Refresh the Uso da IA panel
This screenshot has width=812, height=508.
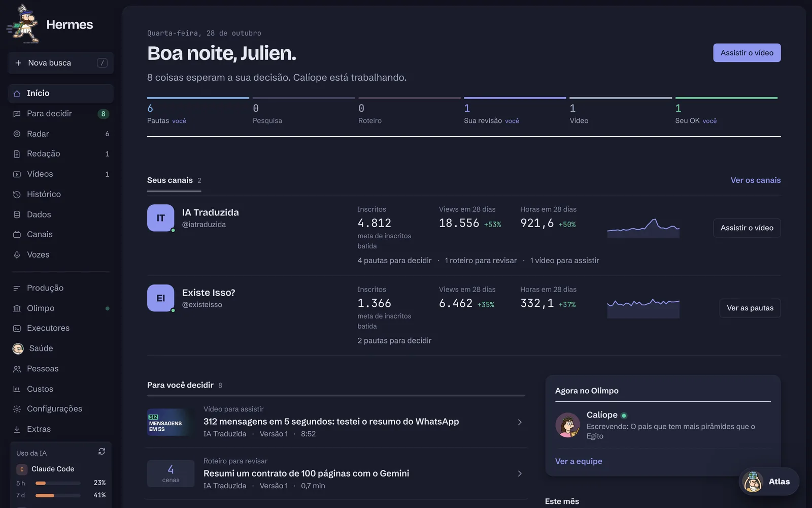coord(101,452)
